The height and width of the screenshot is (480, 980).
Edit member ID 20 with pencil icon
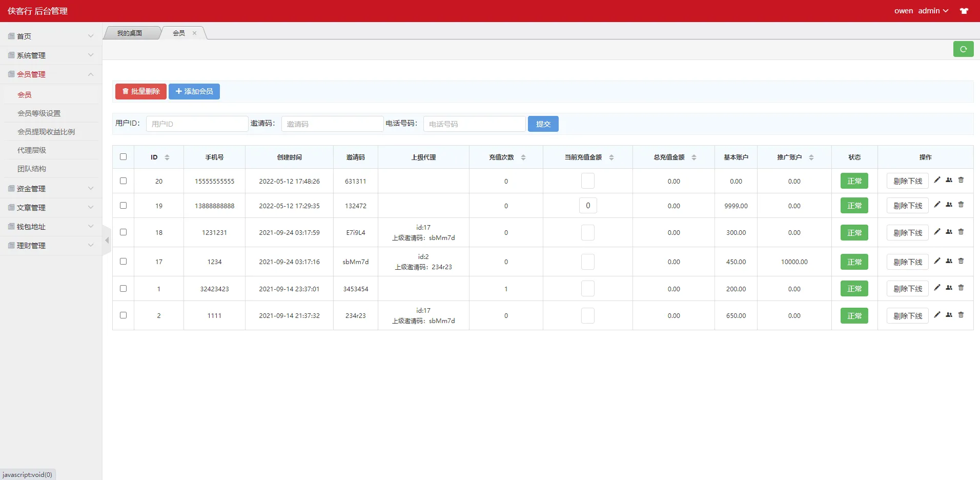click(x=937, y=180)
